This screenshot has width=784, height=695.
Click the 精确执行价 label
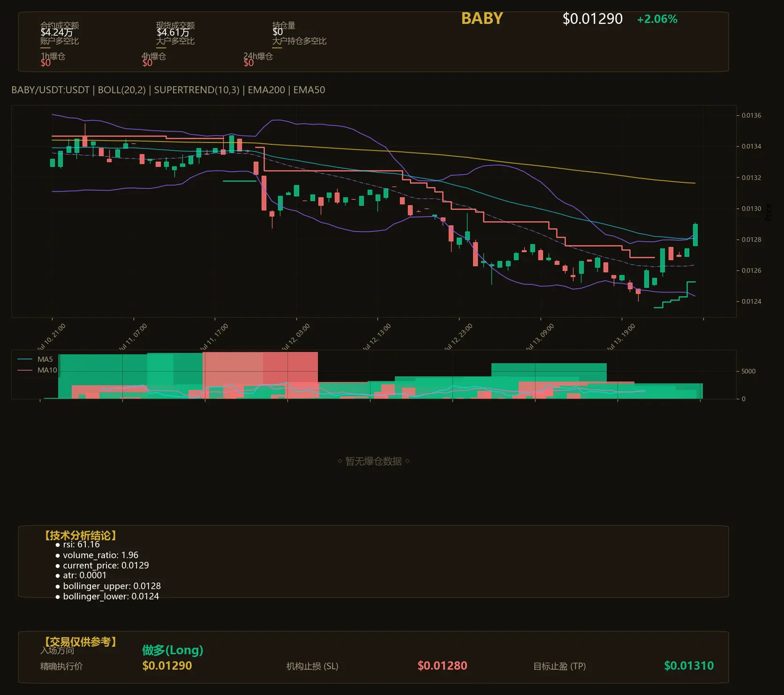coord(61,666)
